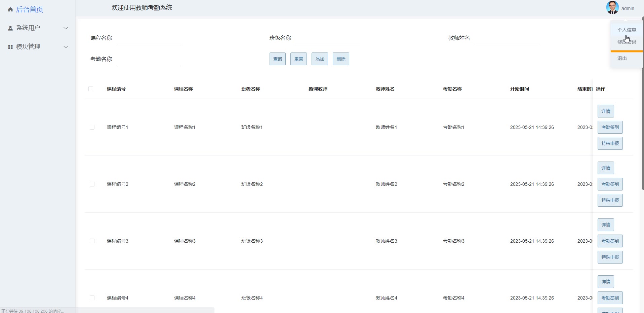Tick the checkbox for 课程编号3 row
644x313 pixels.
click(x=92, y=241)
